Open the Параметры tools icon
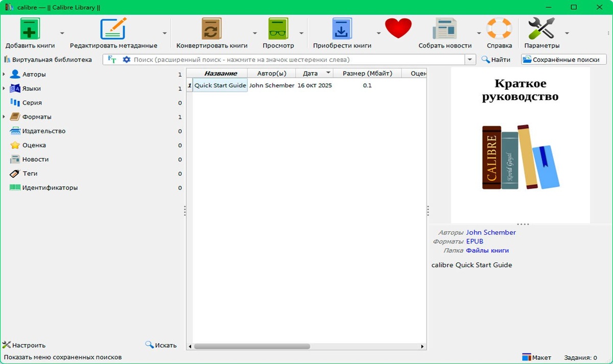 pos(541,29)
